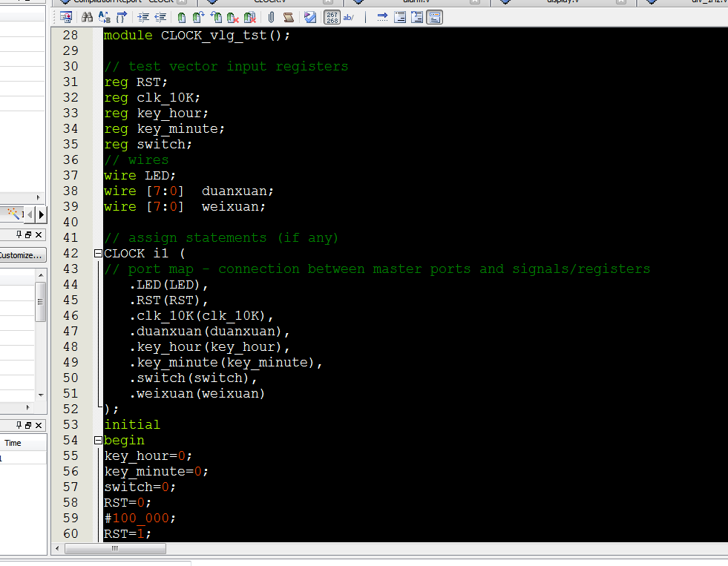Click the scroll Insert Template icon
The height and width of the screenshot is (566, 728).
click(289, 18)
